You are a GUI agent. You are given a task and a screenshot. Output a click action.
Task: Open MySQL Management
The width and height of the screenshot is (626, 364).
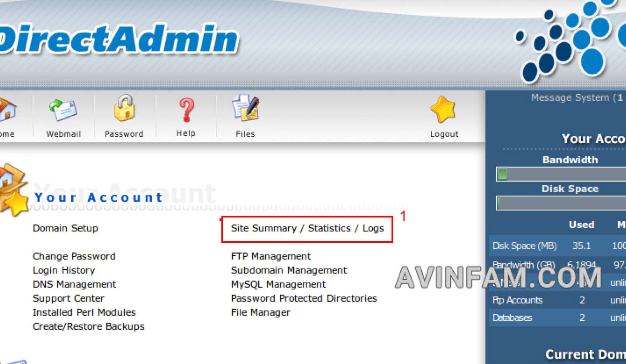tap(278, 284)
